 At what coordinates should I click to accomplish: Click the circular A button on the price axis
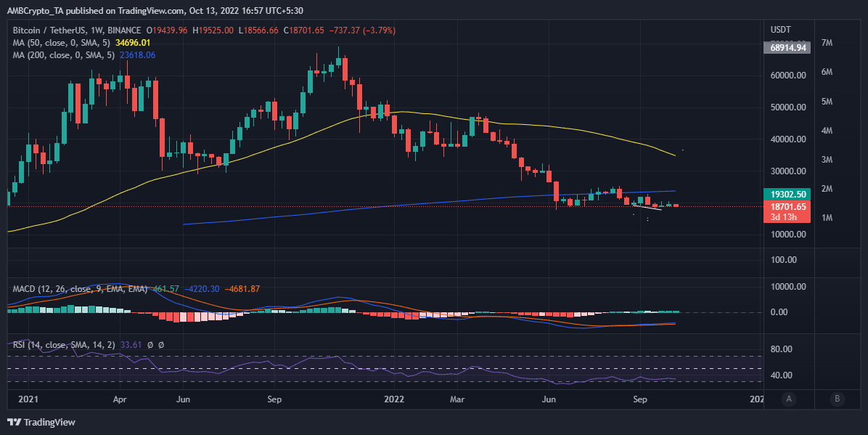[x=789, y=398]
